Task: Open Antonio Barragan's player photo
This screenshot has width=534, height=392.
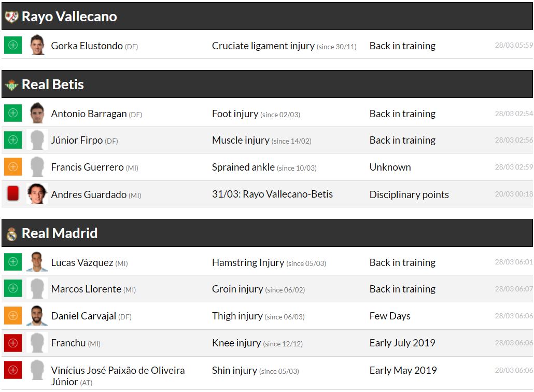Action: pyautogui.click(x=37, y=113)
